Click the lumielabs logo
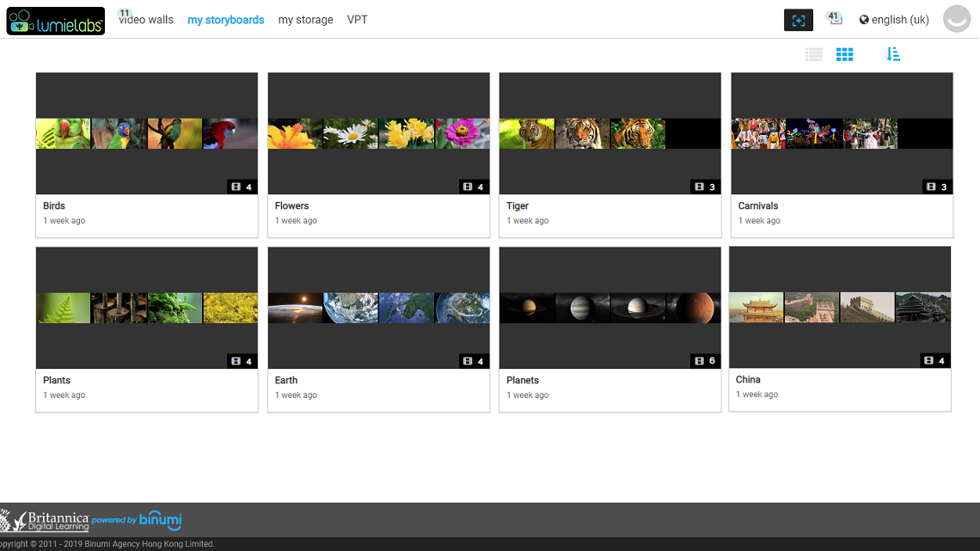 (x=56, y=21)
